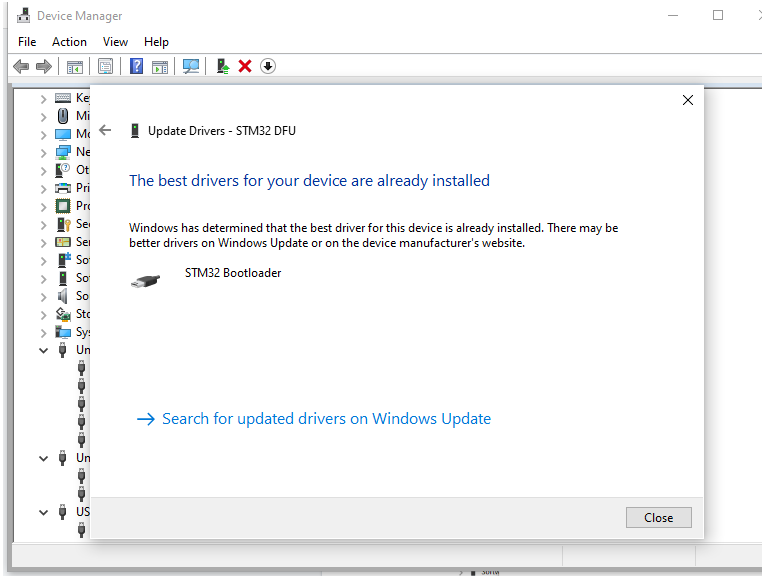Select the storage controllers icon

pyautogui.click(x=63, y=314)
